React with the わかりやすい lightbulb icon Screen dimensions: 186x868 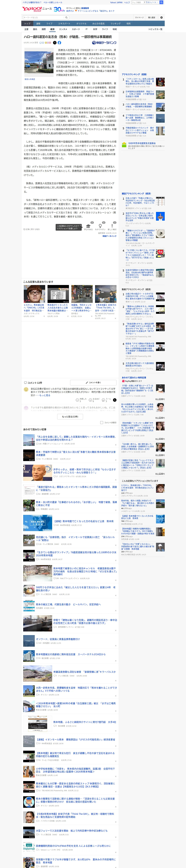click(100, 226)
